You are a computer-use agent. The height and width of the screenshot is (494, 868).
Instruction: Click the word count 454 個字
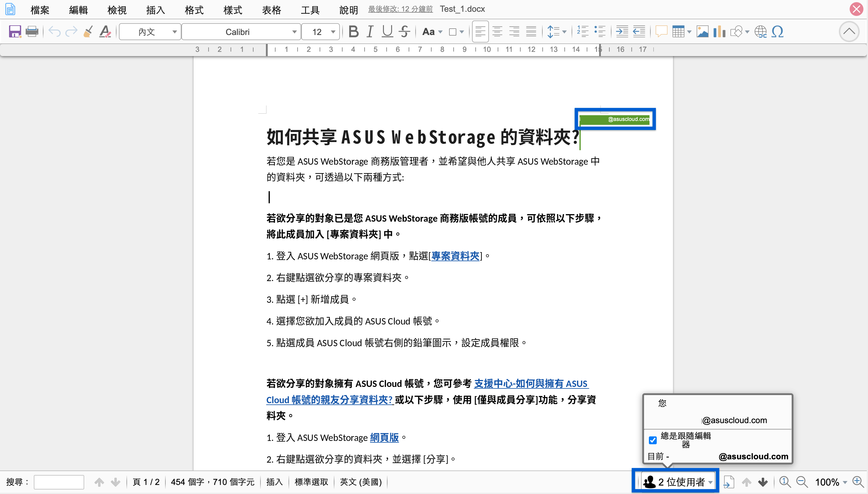point(212,482)
